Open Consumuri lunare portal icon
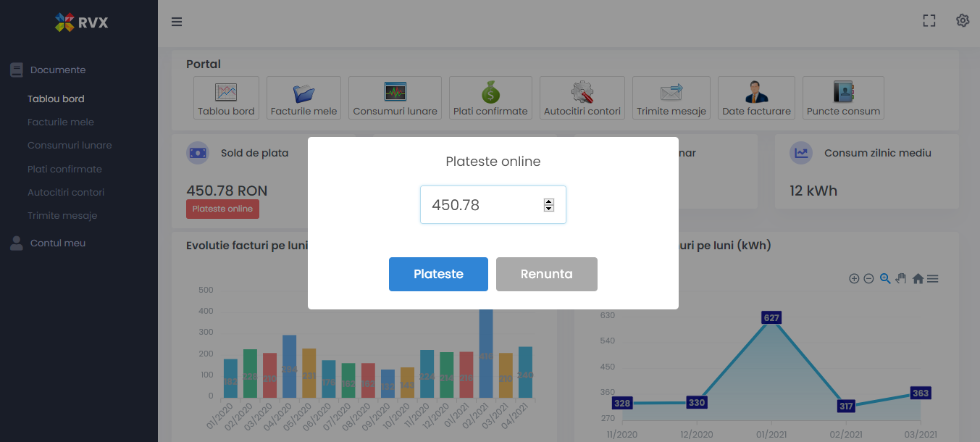The image size is (980, 442). tap(395, 98)
